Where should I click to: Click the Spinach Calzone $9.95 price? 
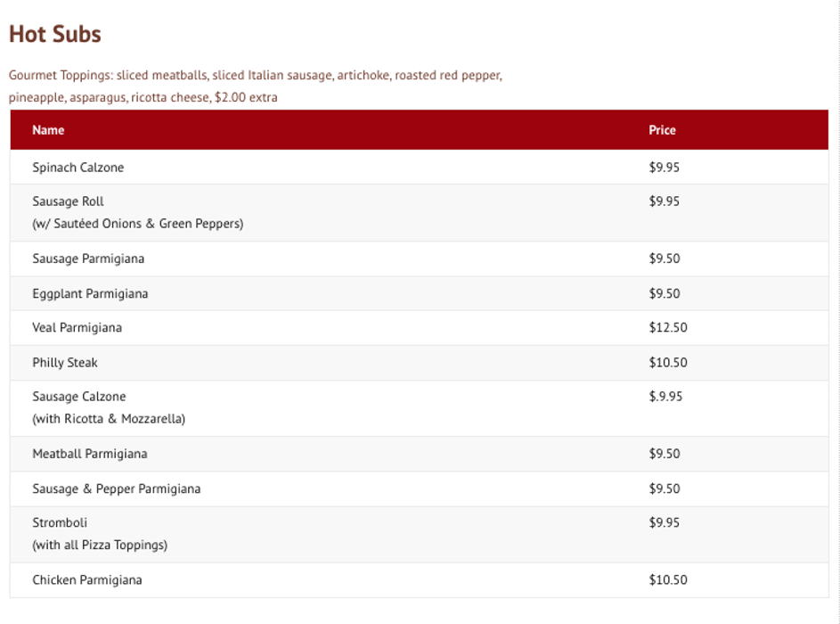tap(665, 168)
